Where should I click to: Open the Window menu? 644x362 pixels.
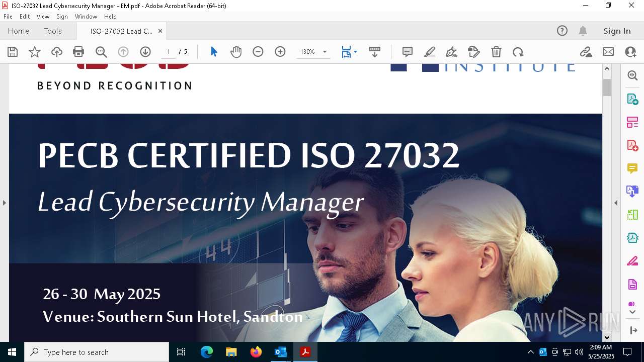pyautogui.click(x=86, y=17)
